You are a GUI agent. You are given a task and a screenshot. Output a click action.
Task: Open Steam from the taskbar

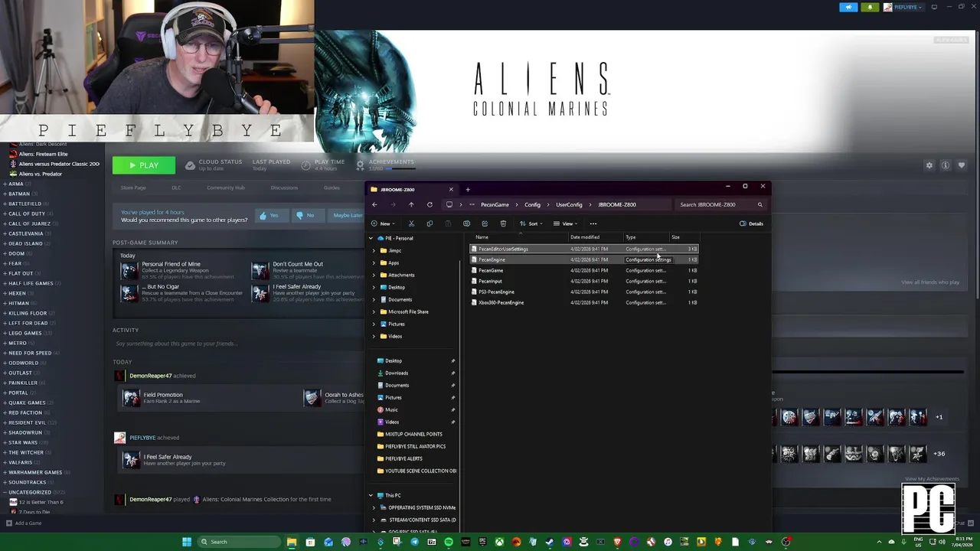point(549,542)
